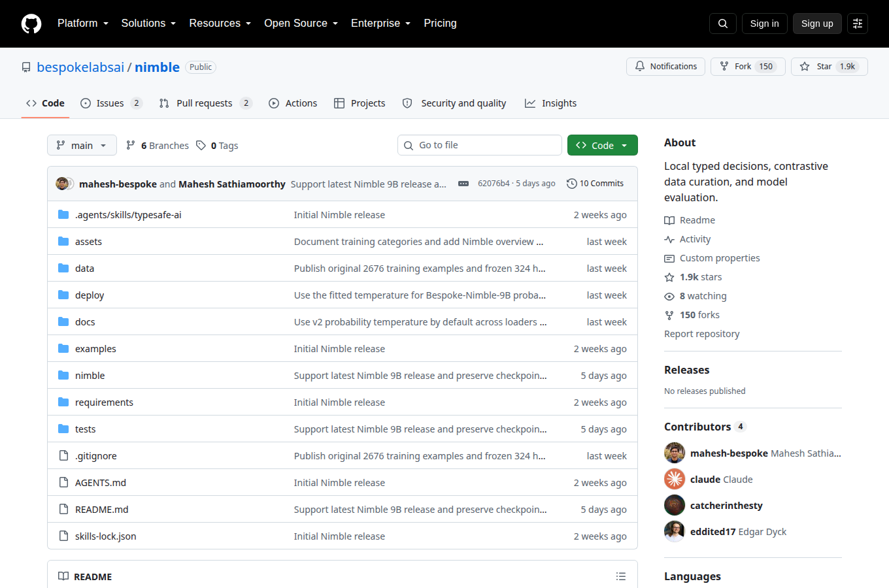Image resolution: width=889 pixels, height=588 pixels.
Task: Click the GitHub logo icon
Action: [31, 24]
